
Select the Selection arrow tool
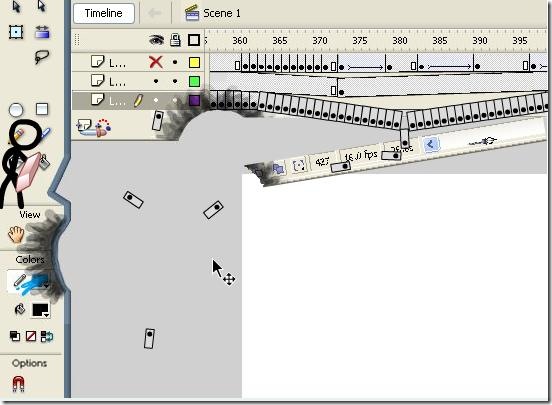16,6
